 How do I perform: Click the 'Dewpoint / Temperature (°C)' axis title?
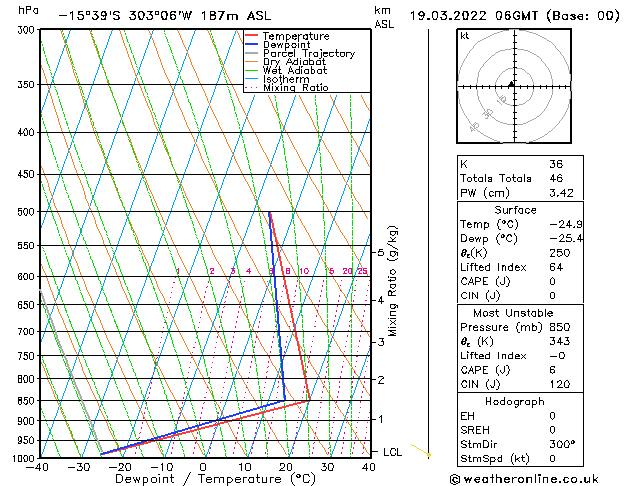click(215, 479)
